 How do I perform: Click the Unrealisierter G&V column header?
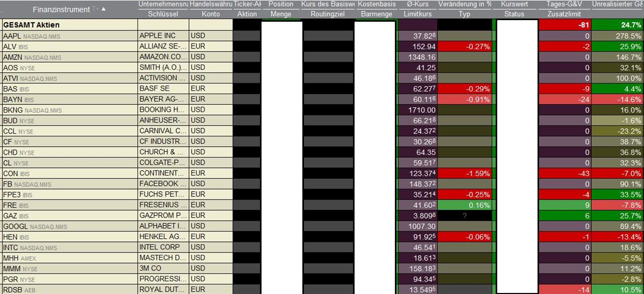coord(618,4)
